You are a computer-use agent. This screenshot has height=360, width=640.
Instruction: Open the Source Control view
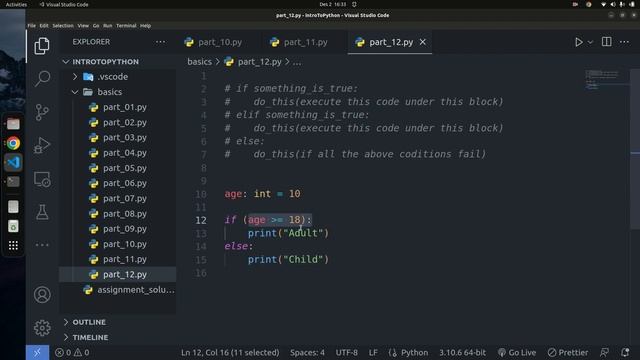(x=42, y=112)
